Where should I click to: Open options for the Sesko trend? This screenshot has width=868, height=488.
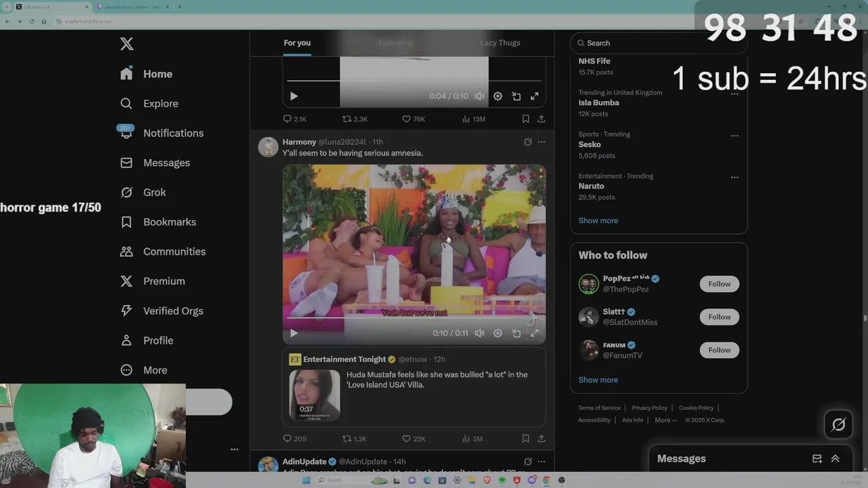(x=734, y=136)
